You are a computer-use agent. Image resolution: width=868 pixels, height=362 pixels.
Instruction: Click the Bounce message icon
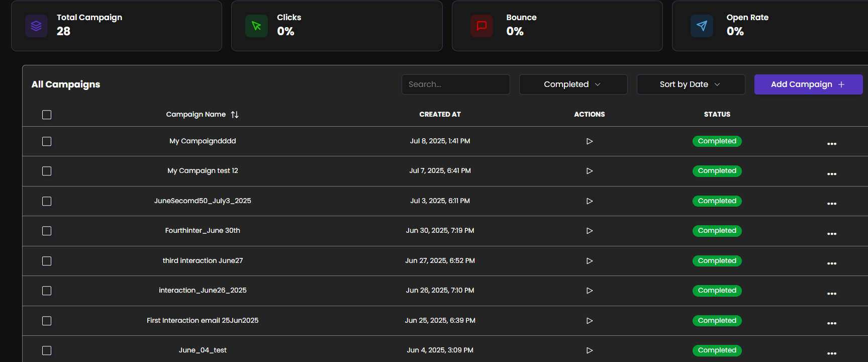click(x=481, y=26)
